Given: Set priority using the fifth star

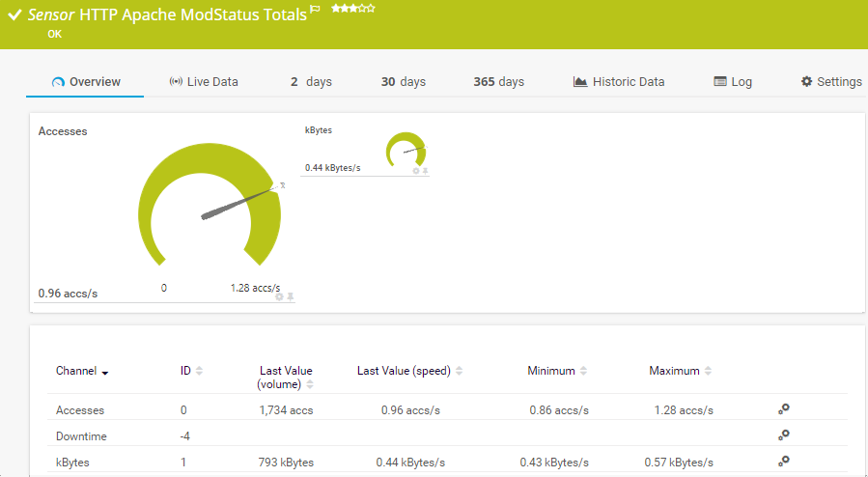Looking at the screenshot, I should [372, 9].
